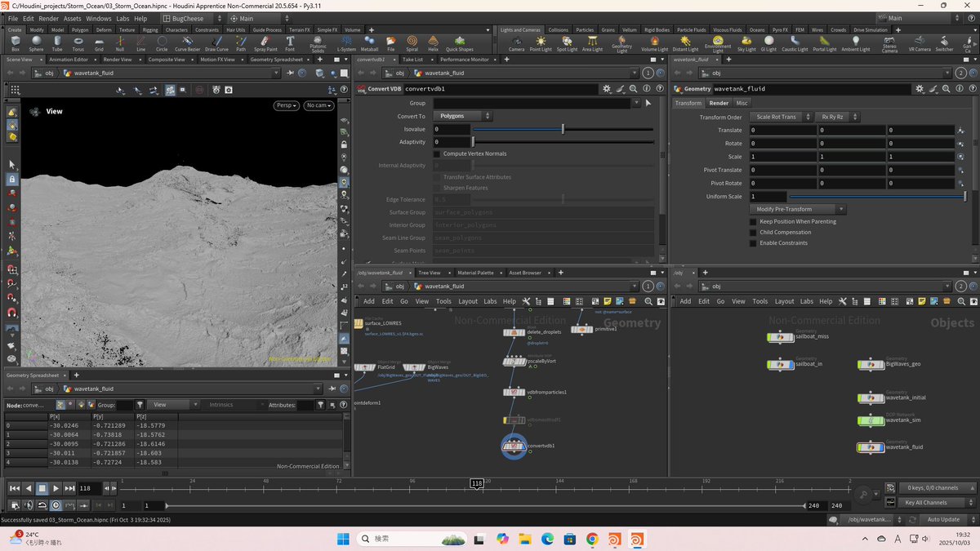Screen dimensions: 980x551
Task: Switch to the Misc parameter tab
Action: (742, 103)
